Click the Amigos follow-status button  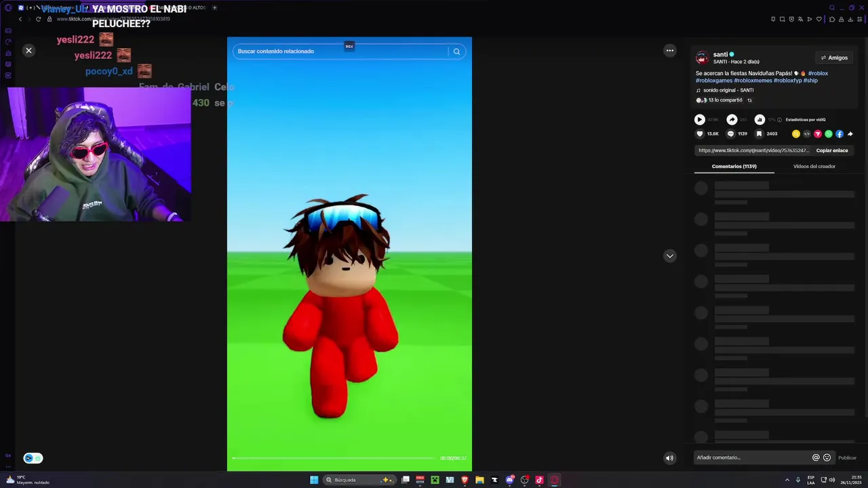coord(834,58)
